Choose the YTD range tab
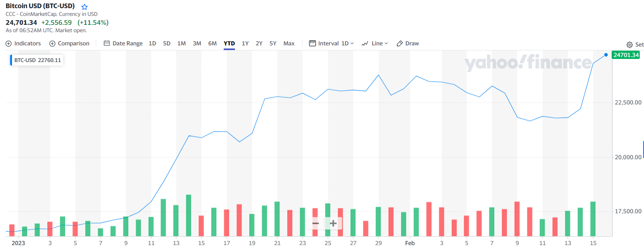This screenshot has height=249, width=644. click(229, 43)
